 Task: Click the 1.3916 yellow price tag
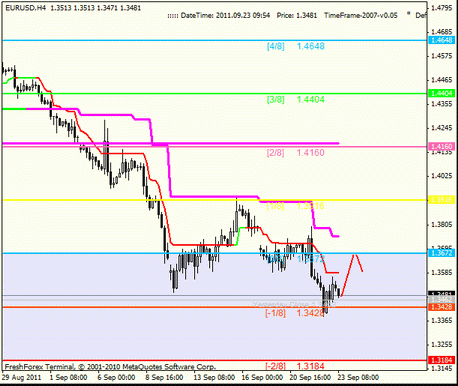click(x=442, y=200)
